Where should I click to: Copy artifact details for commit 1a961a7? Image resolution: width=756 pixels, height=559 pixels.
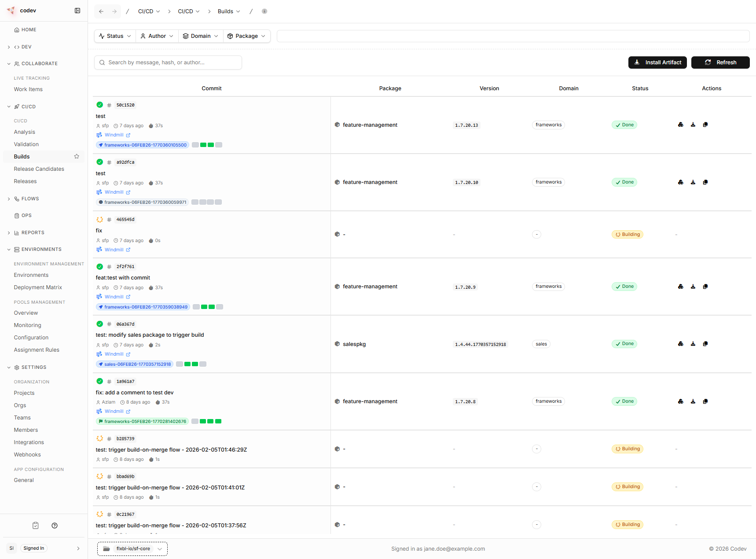click(x=705, y=401)
